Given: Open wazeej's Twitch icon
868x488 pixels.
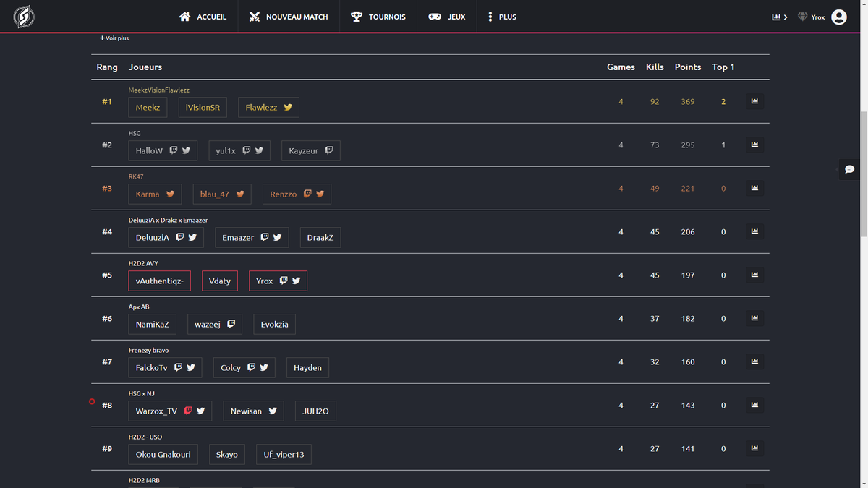Looking at the screenshot, I should point(231,324).
